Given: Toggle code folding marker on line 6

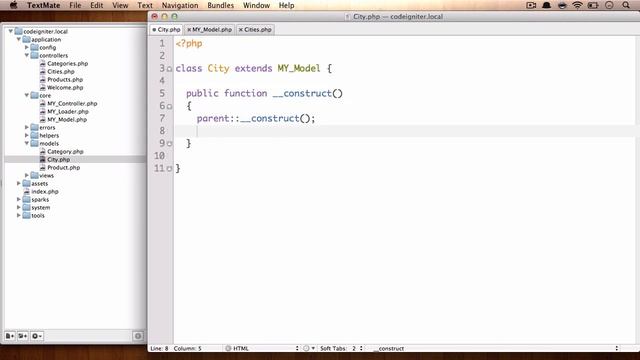Looking at the screenshot, I should point(169,107).
